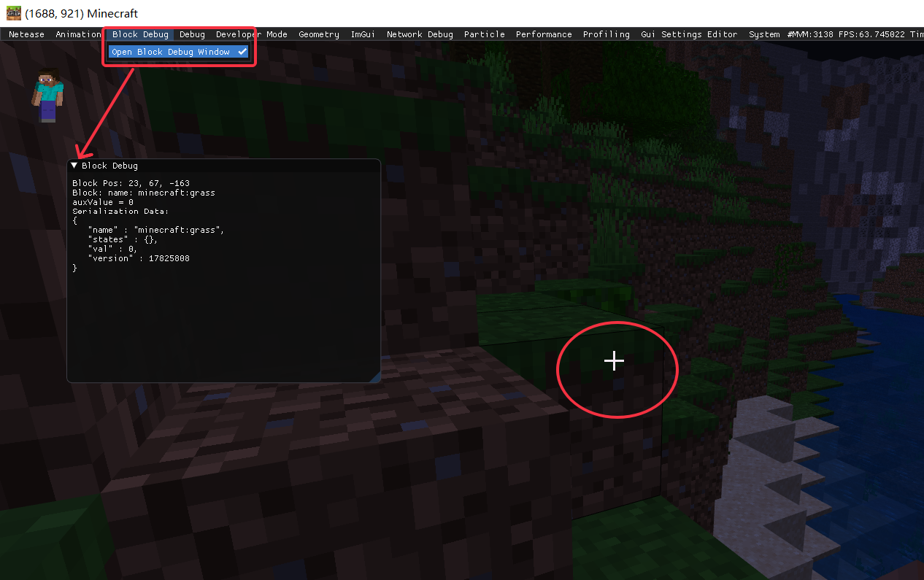Open the ImGui menu
The image size is (924, 580).
tap(363, 34)
